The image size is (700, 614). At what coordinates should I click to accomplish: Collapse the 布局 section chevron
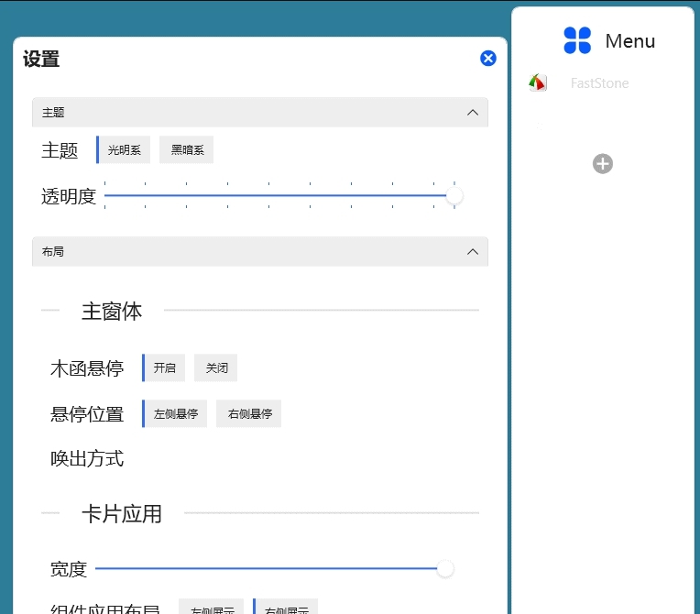(473, 252)
